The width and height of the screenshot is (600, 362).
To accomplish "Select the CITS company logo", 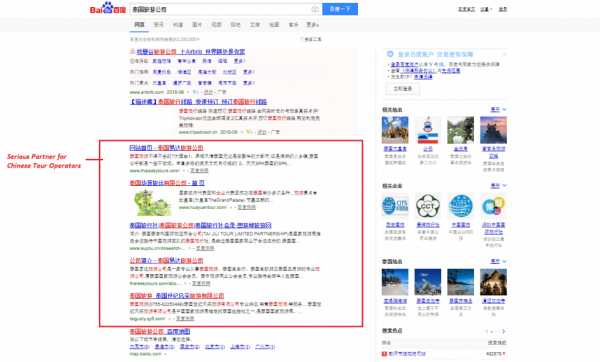I will [x=395, y=206].
